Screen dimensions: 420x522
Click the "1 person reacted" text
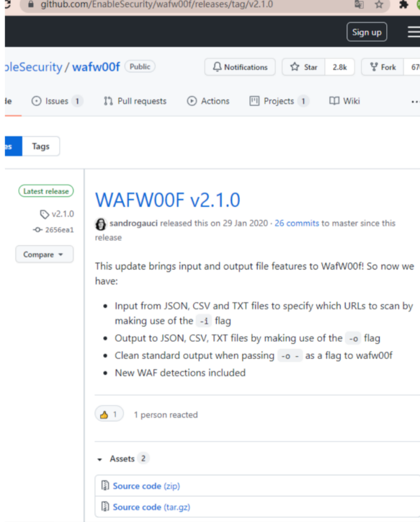(x=166, y=415)
